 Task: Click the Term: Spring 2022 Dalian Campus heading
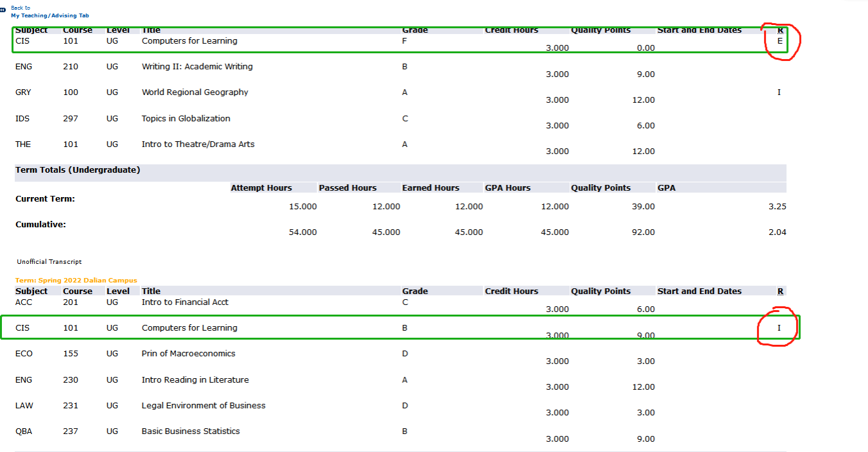pyautogui.click(x=76, y=281)
